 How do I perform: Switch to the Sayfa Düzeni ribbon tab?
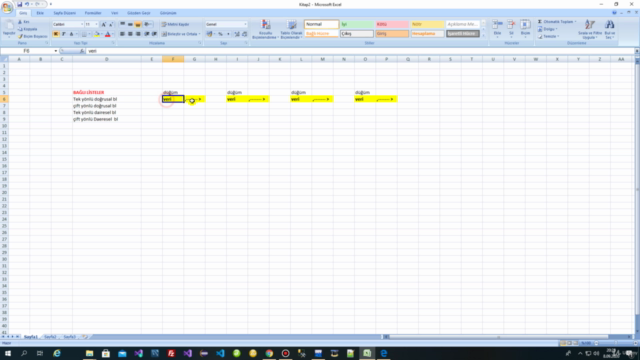click(x=64, y=13)
